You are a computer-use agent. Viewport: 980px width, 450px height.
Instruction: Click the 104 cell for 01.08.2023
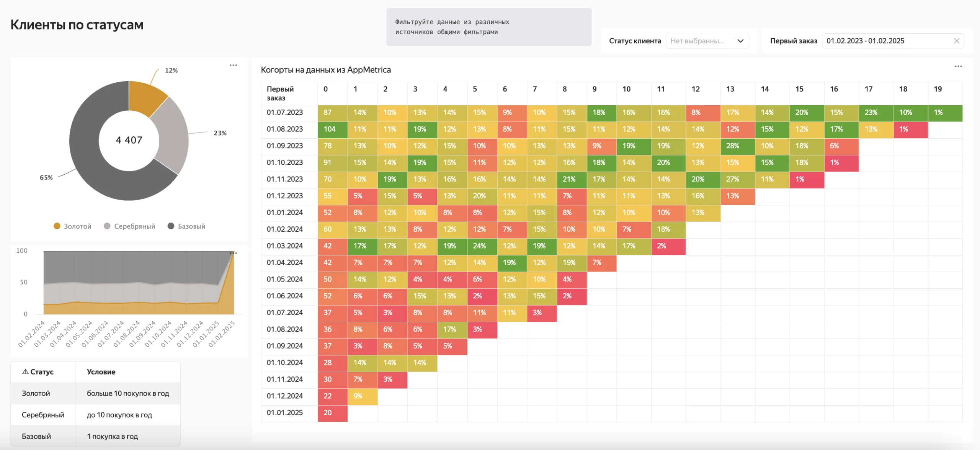333,129
